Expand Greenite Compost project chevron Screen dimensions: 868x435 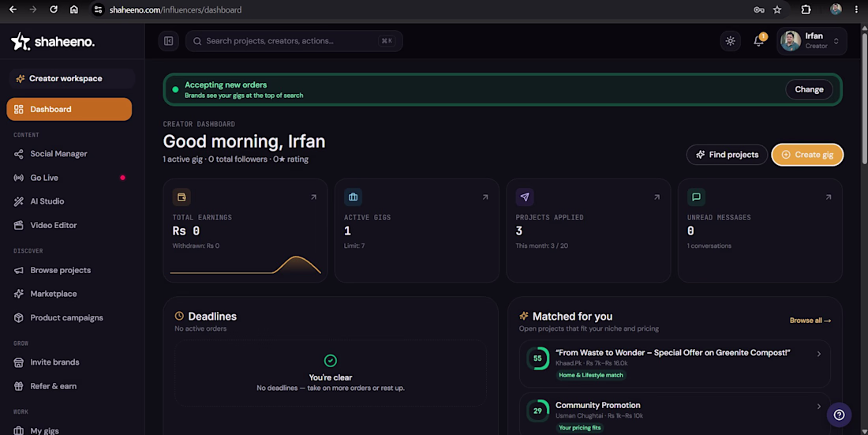[819, 354]
